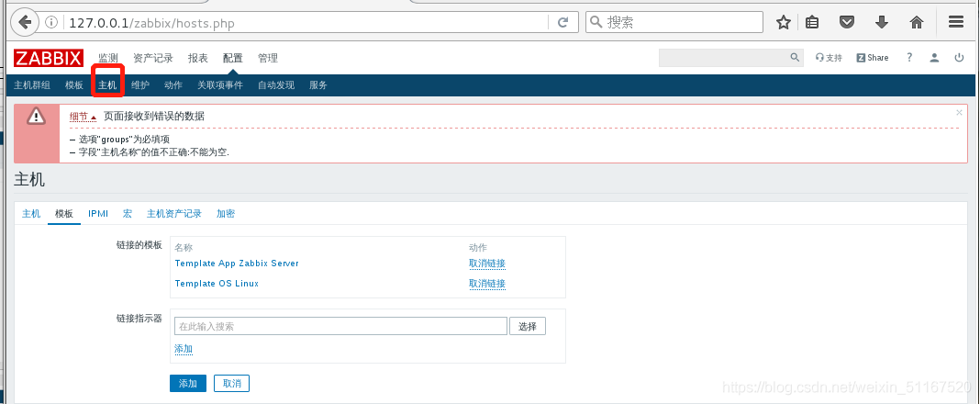980x404 pixels.
Task: Bookmark this page with star icon
Action: point(783,23)
